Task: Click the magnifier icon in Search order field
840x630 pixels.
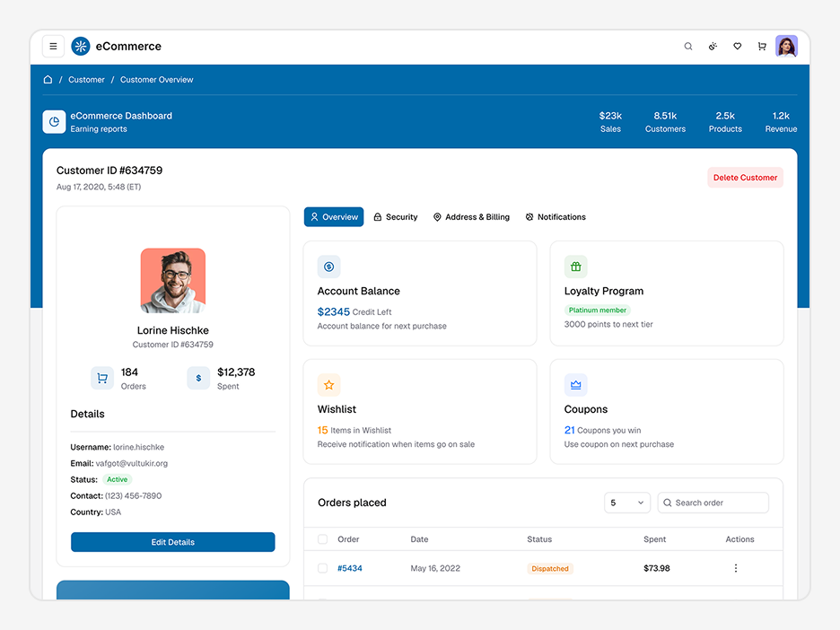Action: tap(667, 503)
